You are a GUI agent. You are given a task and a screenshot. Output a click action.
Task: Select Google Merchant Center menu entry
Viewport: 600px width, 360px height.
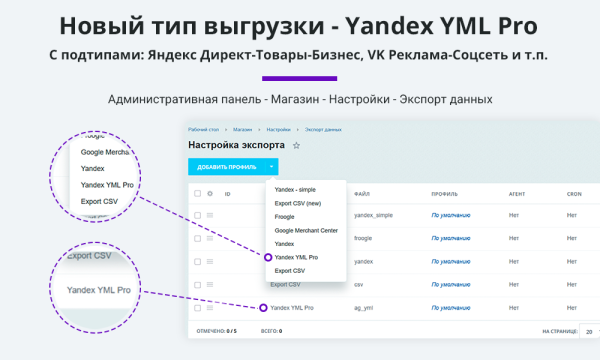click(x=306, y=230)
